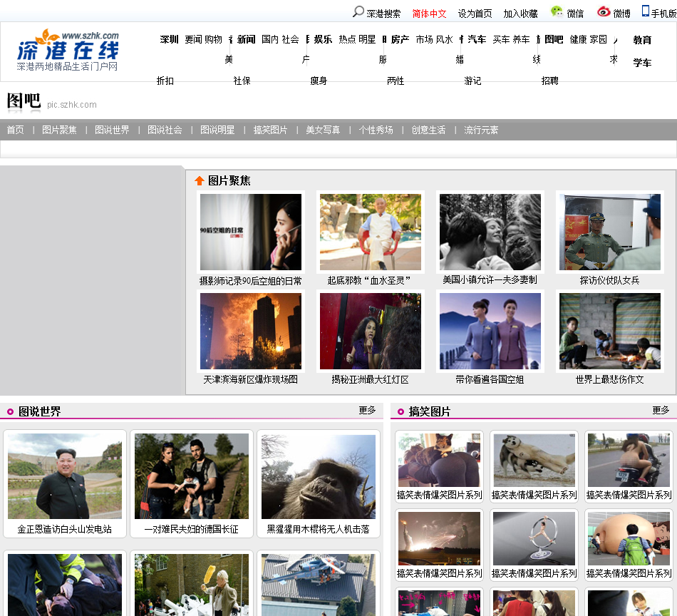Open 首页 tab in gray nav
This screenshot has width=677, height=616.
[15, 130]
